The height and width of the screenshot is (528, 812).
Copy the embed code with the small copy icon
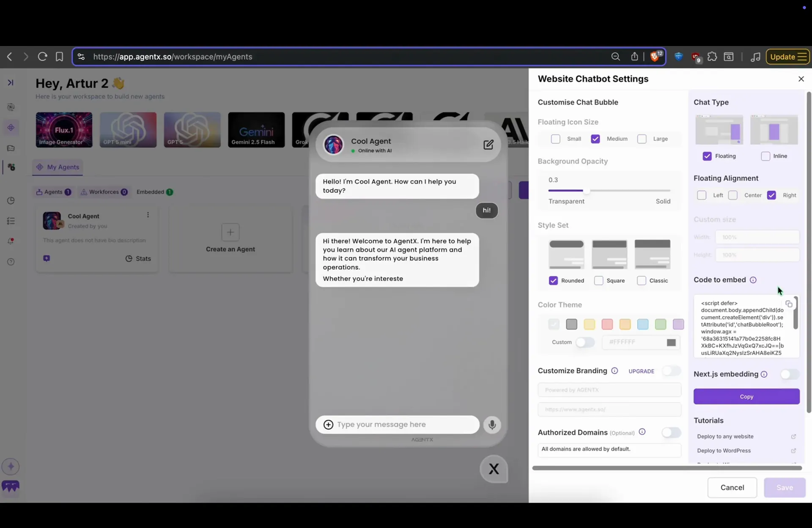point(789,304)
